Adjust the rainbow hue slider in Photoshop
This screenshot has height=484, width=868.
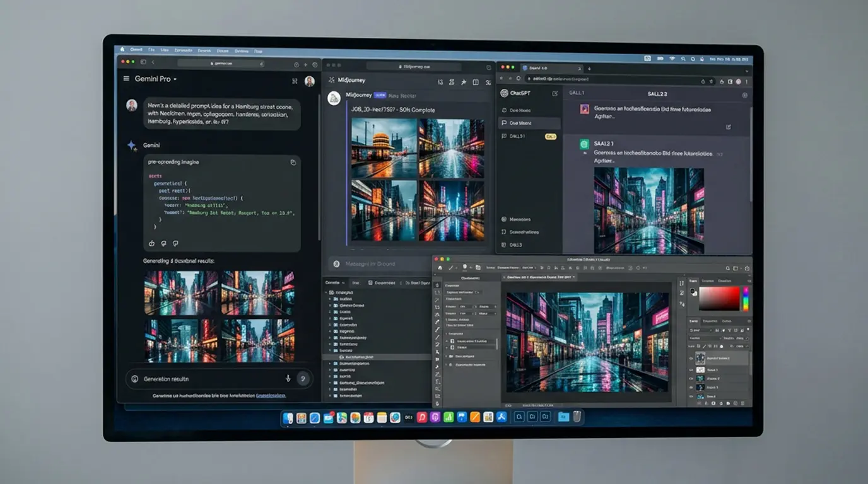(746, 299)
